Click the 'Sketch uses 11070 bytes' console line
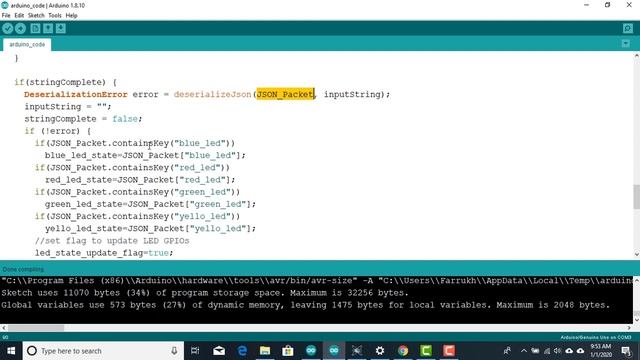The height and width of the screenshot is (360, 640). 204,293
